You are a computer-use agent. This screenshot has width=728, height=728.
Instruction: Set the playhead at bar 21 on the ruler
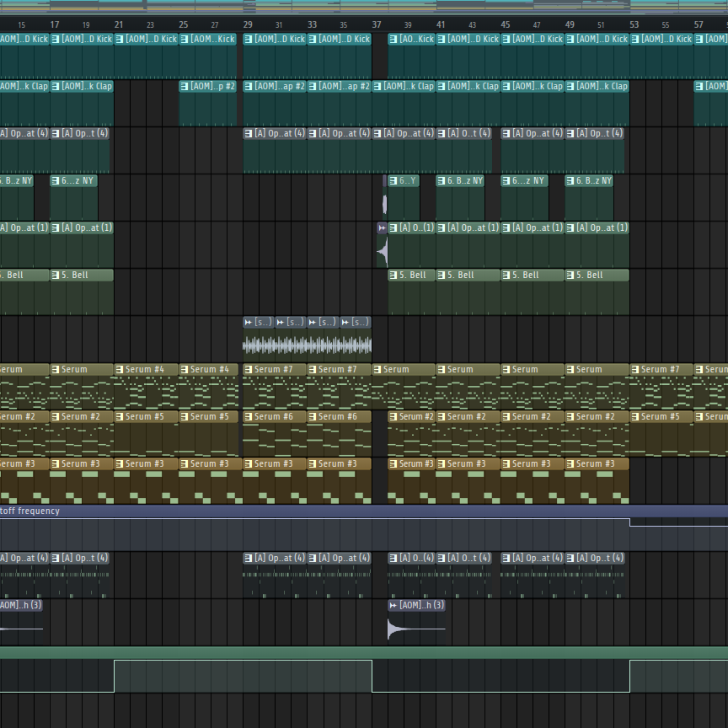point(119,25)
